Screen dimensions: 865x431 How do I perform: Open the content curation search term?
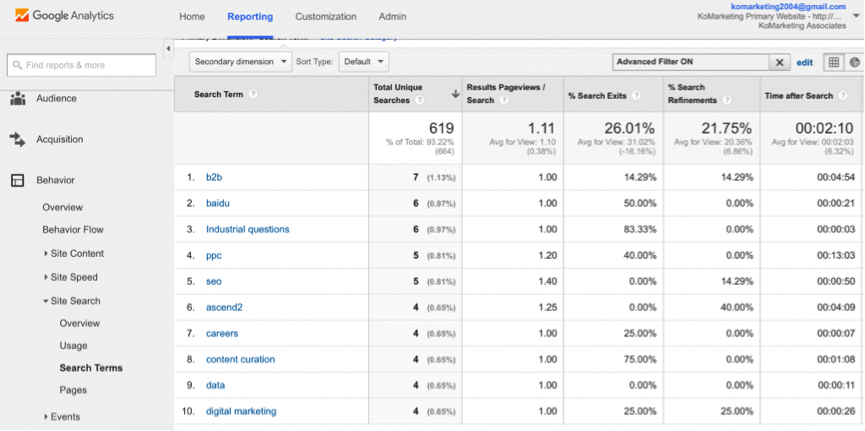click(x=241, y=359)
